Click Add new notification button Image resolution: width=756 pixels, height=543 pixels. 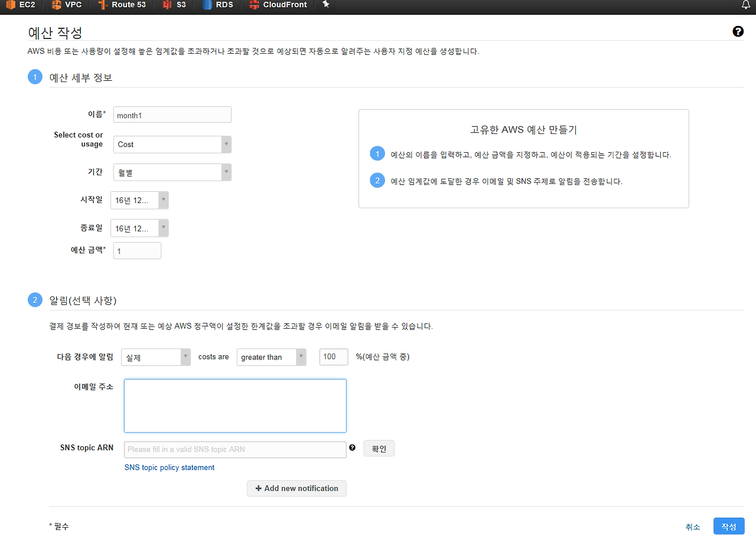pos(296,488)
